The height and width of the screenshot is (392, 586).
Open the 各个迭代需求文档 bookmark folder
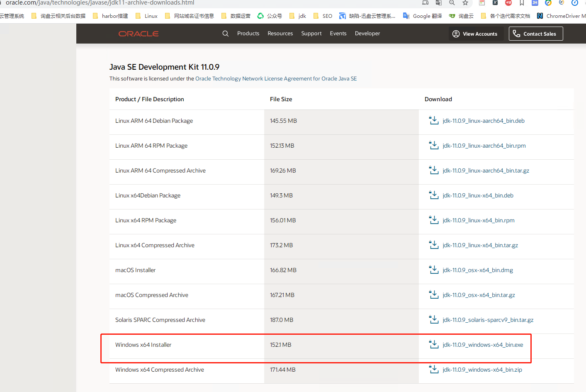[x=506, y=16]
